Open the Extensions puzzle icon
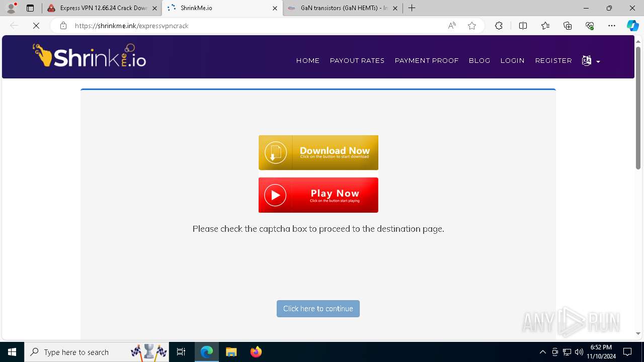644x362 pixels. click(499, 26)
